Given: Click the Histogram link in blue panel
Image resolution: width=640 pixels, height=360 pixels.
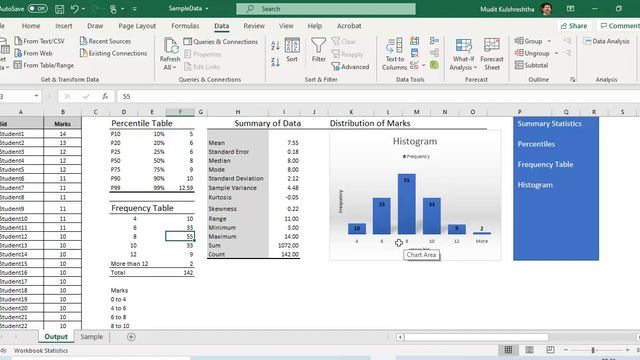Looking at the screenshot, I should pyautogui.click(x=535, y=185).
